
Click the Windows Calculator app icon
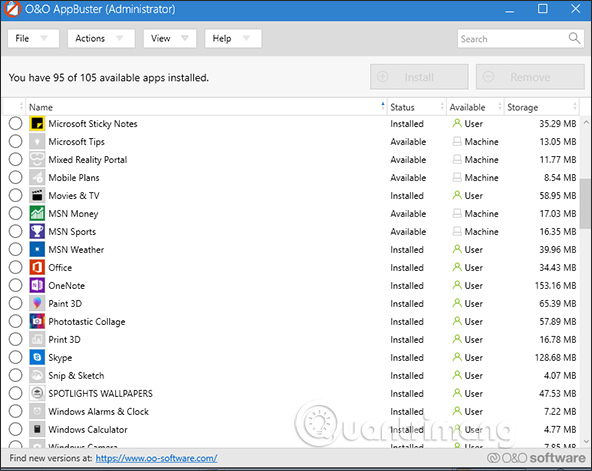[37, 429]
